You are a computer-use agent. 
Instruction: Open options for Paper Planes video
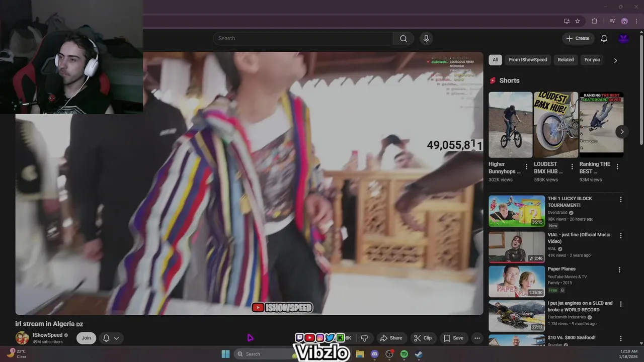click(x=619, y=270)
